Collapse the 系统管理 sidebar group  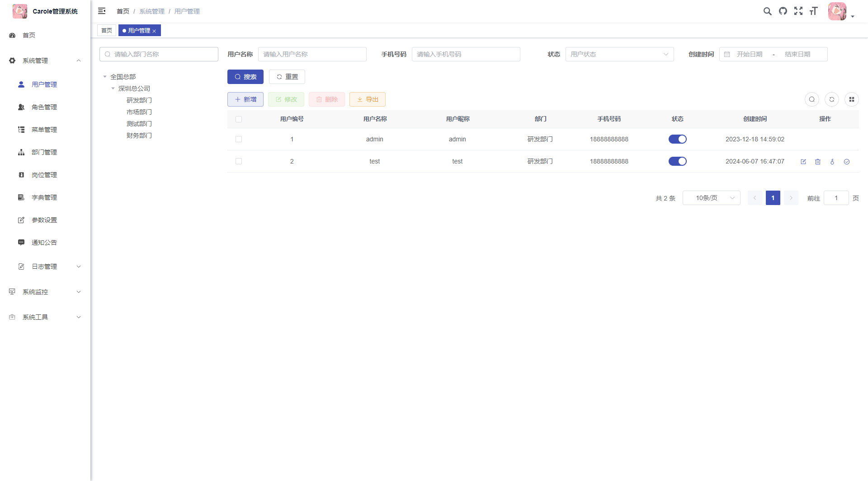pos(45,61)
